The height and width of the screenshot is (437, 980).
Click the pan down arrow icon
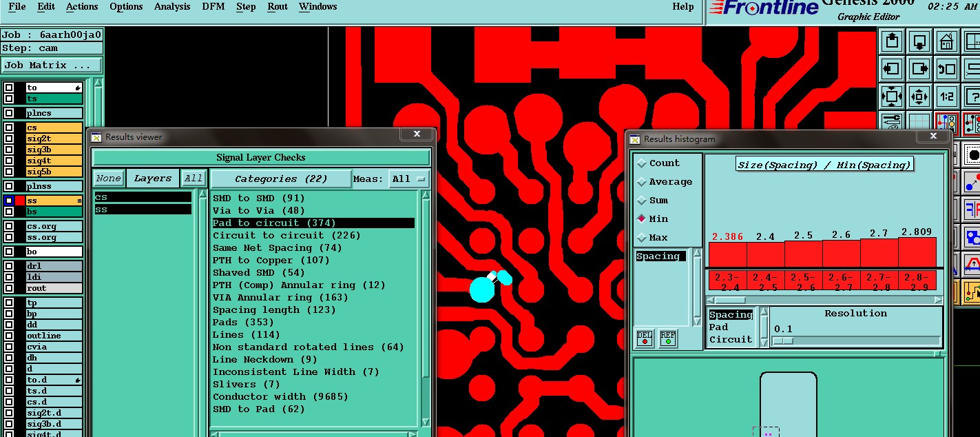(x=919, y=41)
